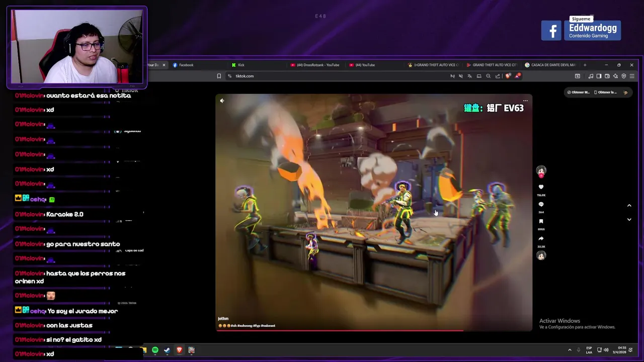
Task: Open the volume speaker icon in tray
Action: [606, 350]
